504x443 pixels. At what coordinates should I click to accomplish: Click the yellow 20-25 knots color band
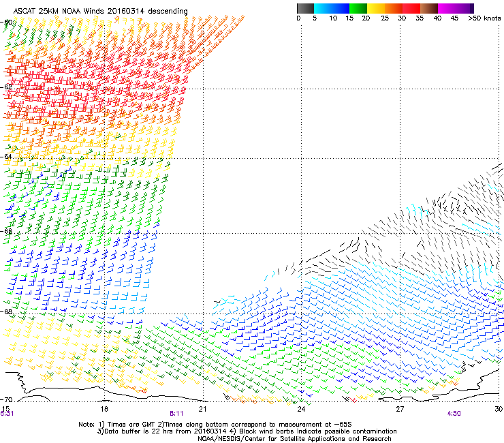[x=376, y=8]
